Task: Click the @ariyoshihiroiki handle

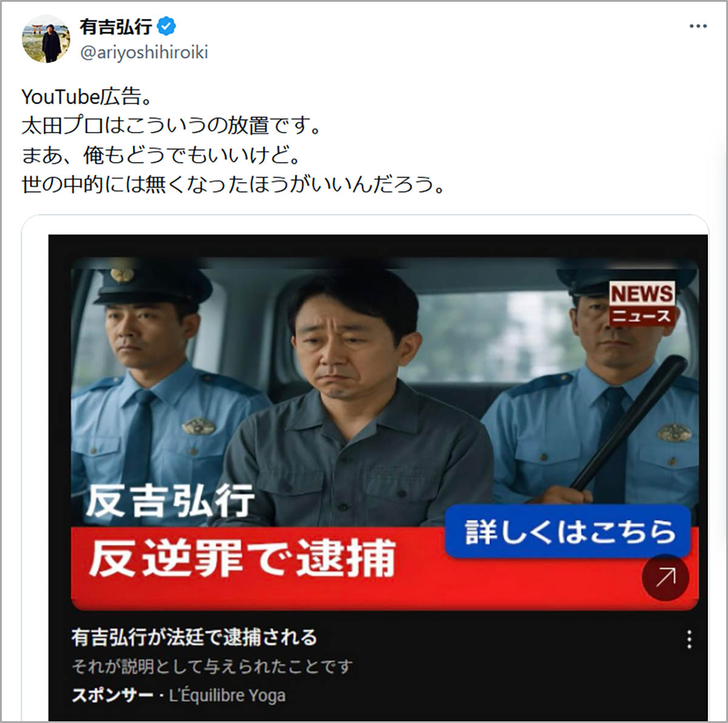Action: tap(144, 52)
